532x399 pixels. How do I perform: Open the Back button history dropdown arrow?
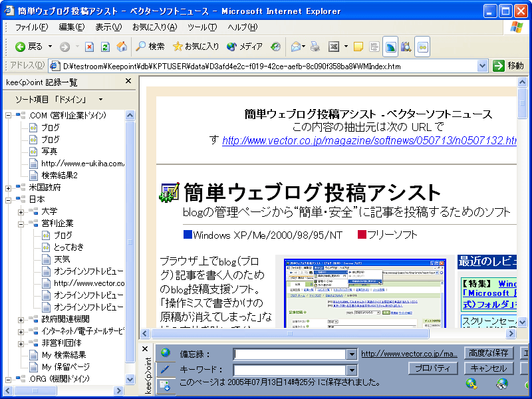50,46
